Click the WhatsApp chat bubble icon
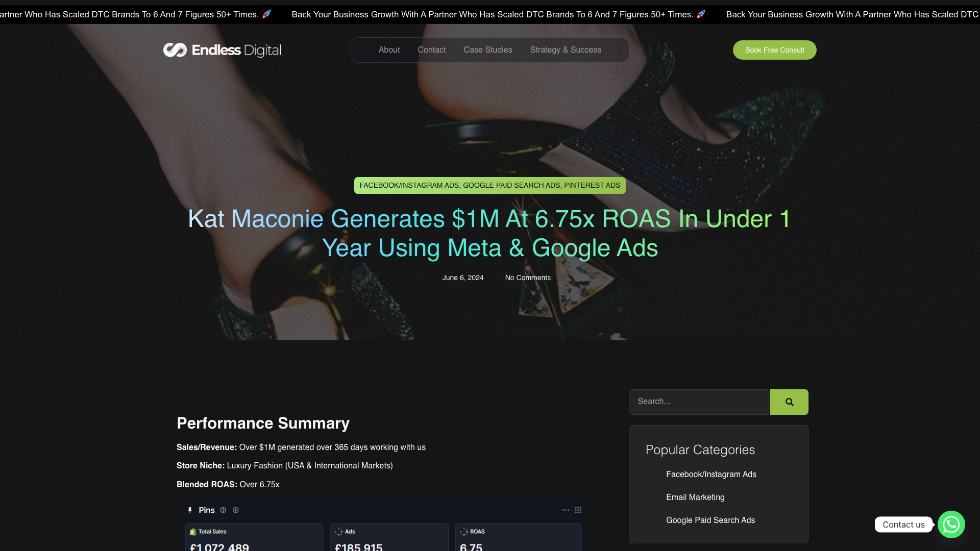The height and width of the screenshot is (551, 980). (951, 524)
